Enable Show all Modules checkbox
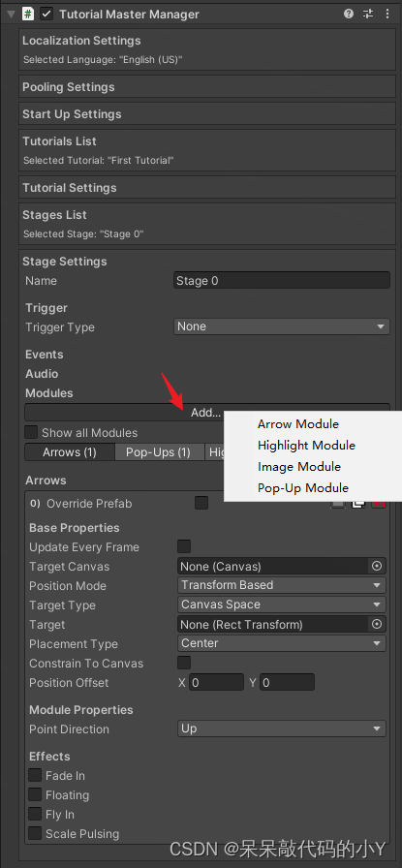The image size is (402, 868). point(32,432)
